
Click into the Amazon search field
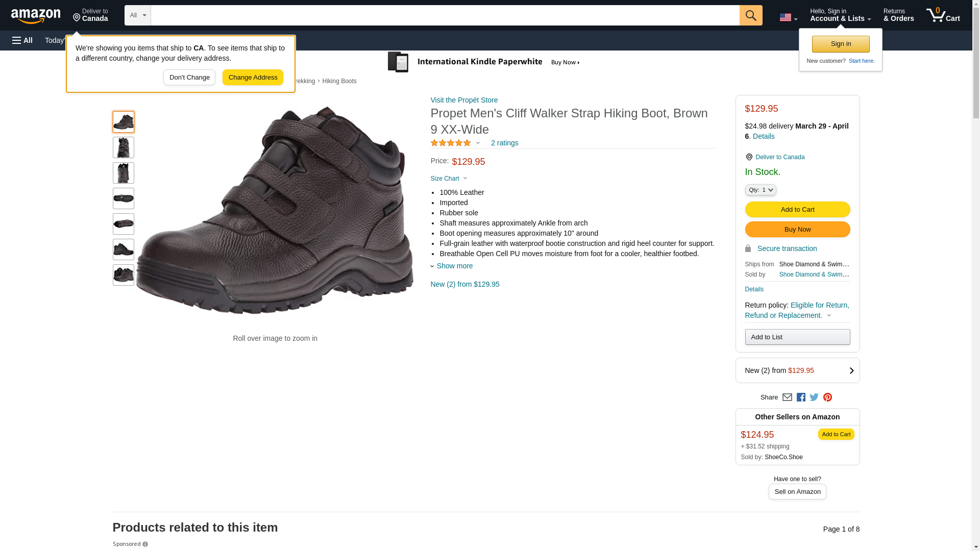pyautogui.click(x=445, y=15)
